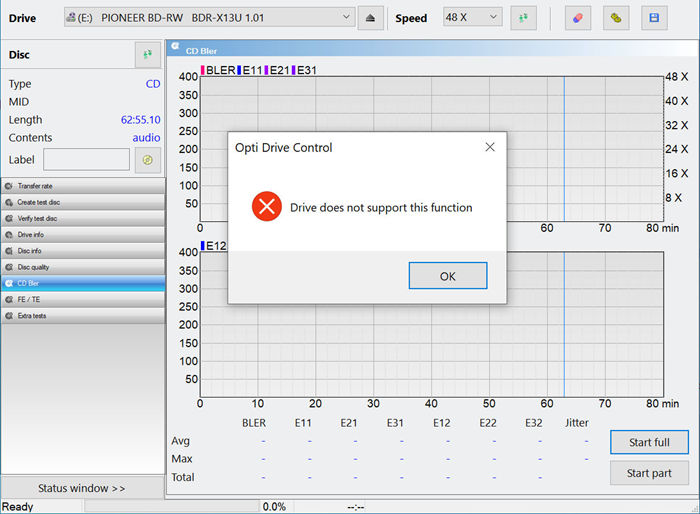Click the erase disc icon

point(577,18)
